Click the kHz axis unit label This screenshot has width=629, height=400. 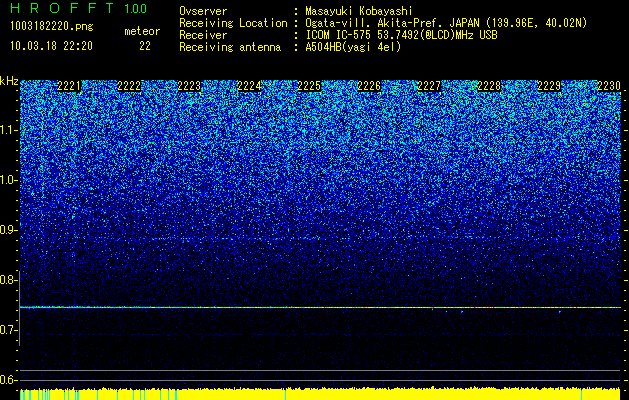(x=9, y=81)
